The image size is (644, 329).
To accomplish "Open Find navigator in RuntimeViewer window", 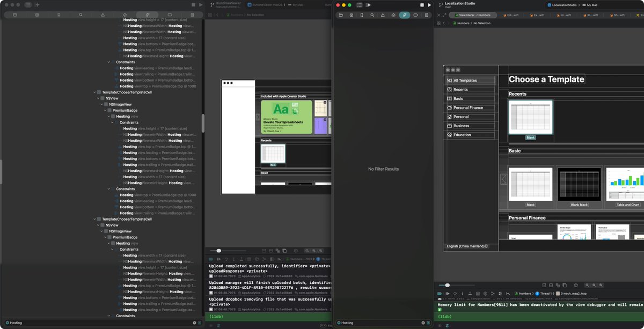I will click(80, 15).
